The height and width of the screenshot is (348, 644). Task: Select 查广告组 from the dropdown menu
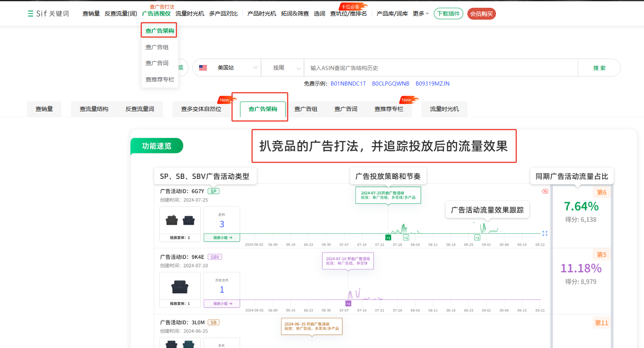tap(157, 47)
